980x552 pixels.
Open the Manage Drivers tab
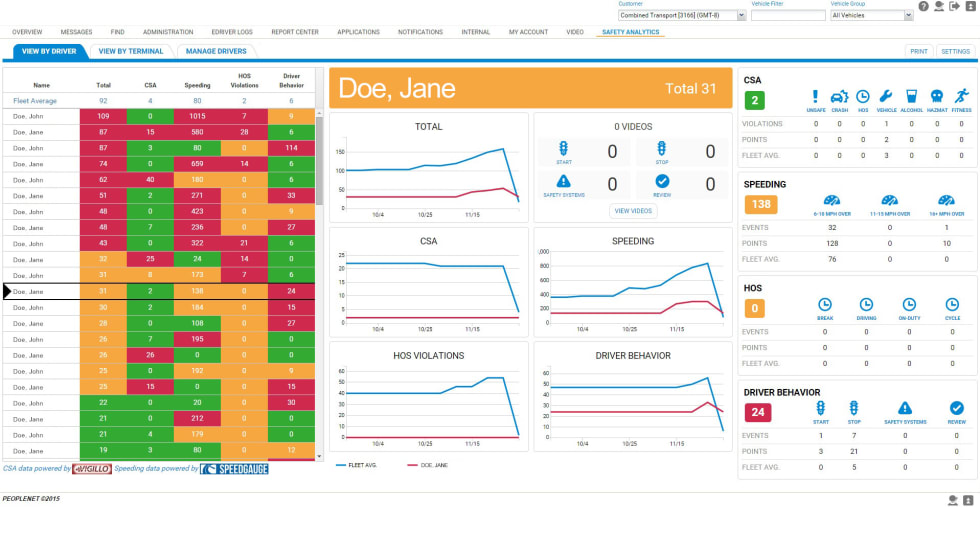[x=217, y=50]
